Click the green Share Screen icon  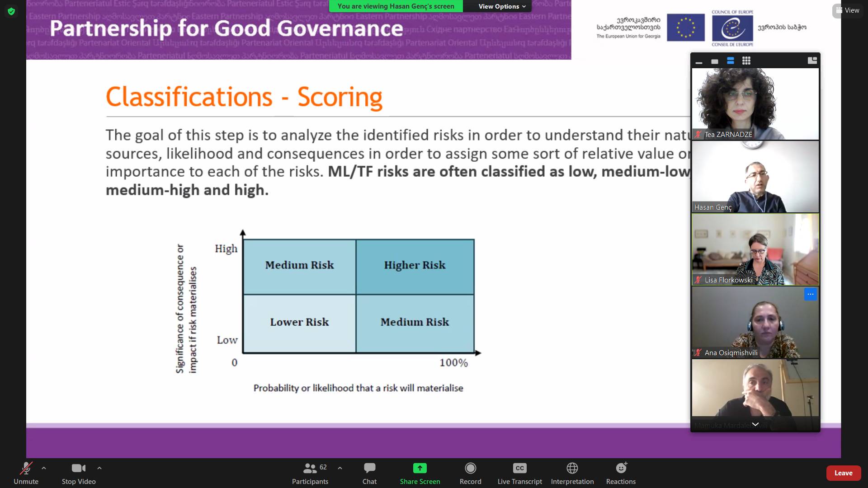pyautogui.click(x=420, y=468)
